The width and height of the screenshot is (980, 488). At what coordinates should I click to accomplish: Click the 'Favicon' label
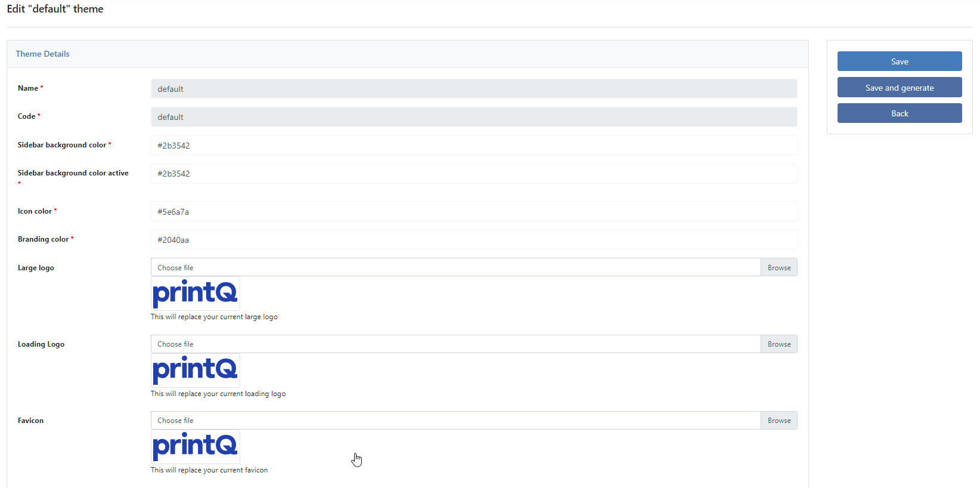tap(30, 421)
